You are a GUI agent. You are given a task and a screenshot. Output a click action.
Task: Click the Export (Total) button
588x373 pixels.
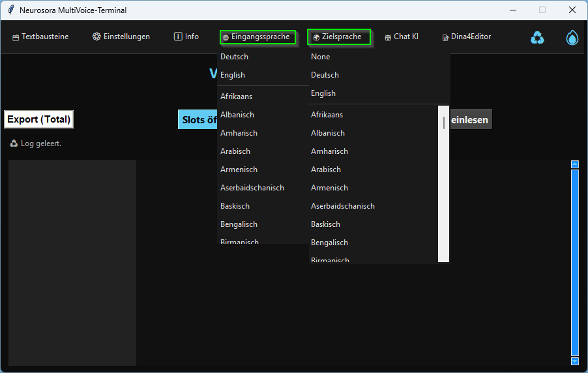[x=38, y=119]
